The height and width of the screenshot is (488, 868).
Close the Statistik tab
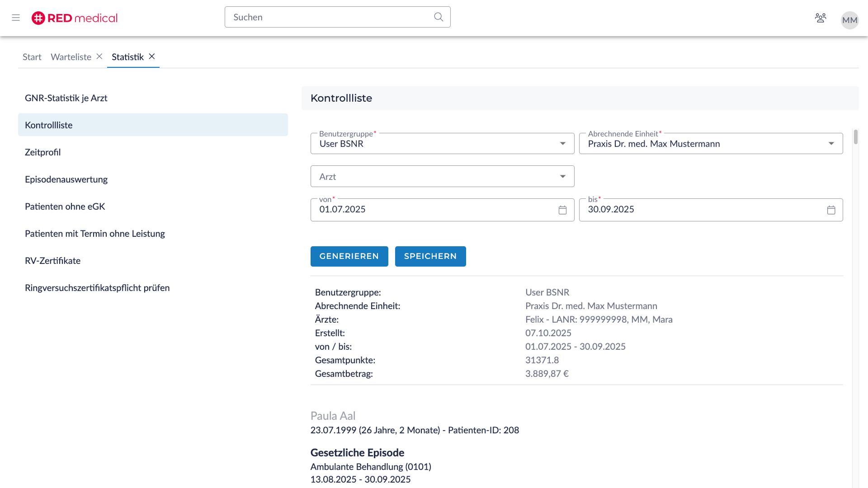152,56
